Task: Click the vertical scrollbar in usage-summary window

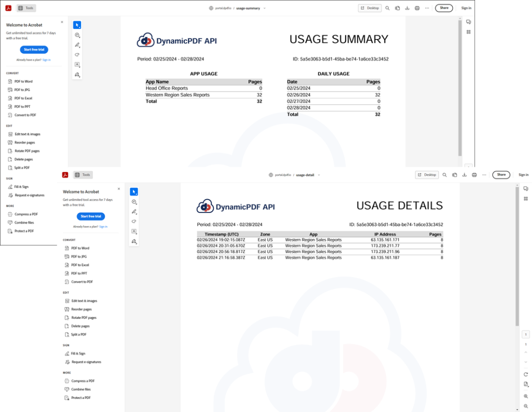Action: pos(460,88)
